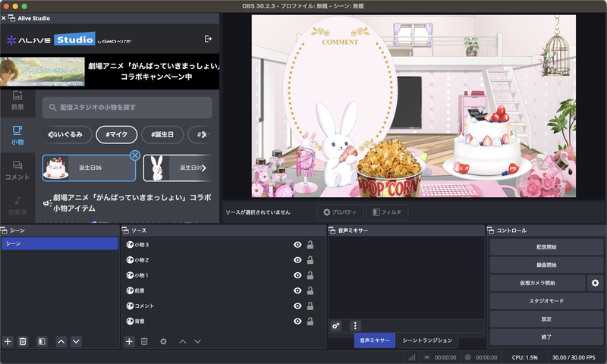Open audio mixer three-dot menu

click(355, 326)
